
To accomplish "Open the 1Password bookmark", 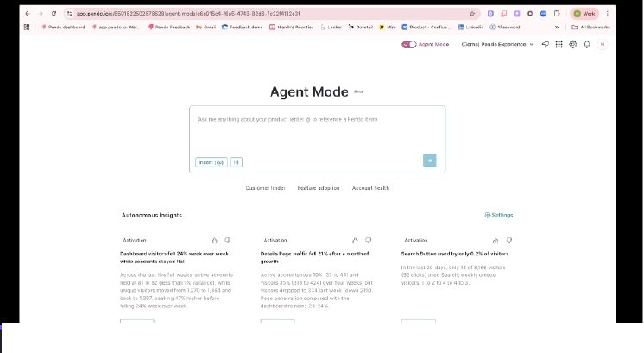I will coord(505,27).
